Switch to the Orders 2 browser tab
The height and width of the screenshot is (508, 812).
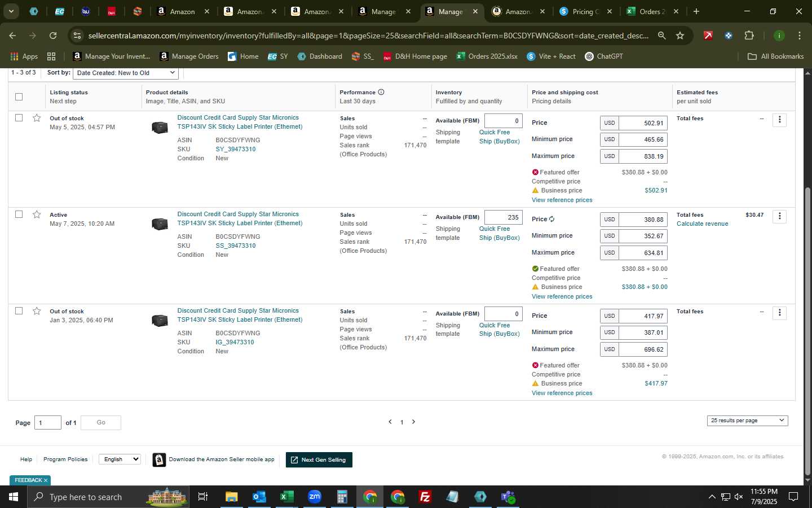(x=653, y=11)
